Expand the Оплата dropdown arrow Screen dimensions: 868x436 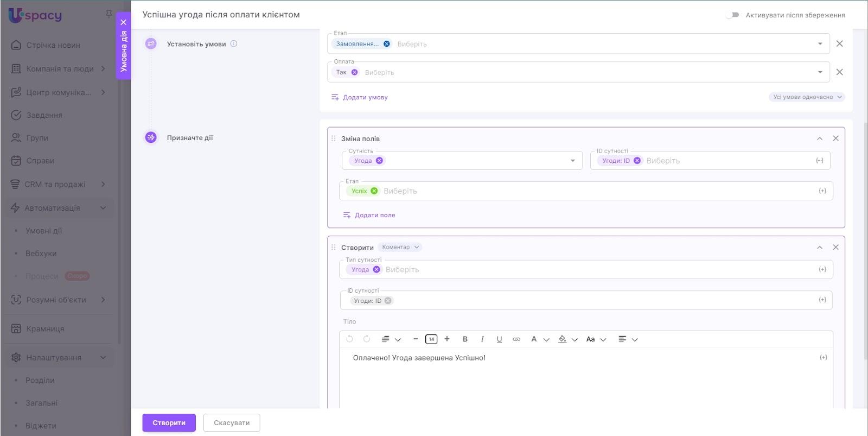tap(820, 72)
